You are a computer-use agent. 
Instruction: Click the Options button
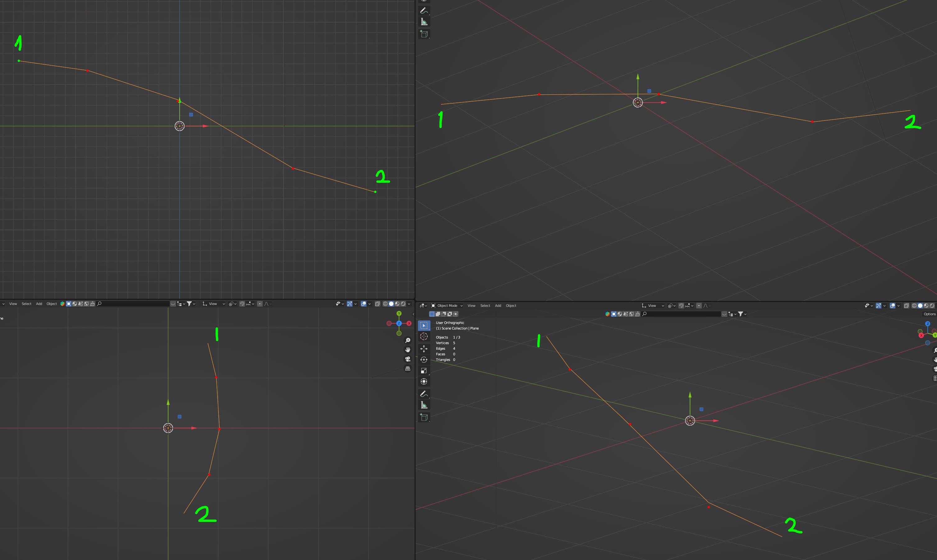coord(930,314)
